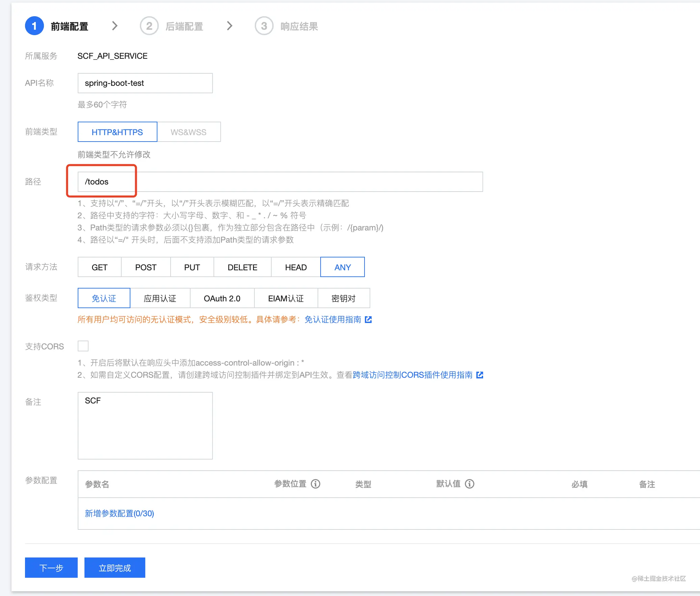Select 应用认证 auth type

160,298
